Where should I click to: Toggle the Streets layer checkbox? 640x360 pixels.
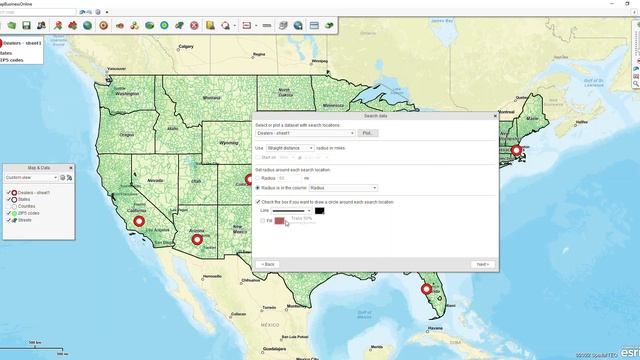(x=9, y=220)
